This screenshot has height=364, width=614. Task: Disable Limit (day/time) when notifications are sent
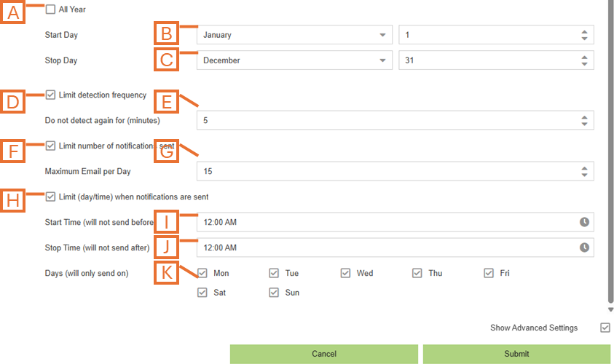[x=50, y=197]
